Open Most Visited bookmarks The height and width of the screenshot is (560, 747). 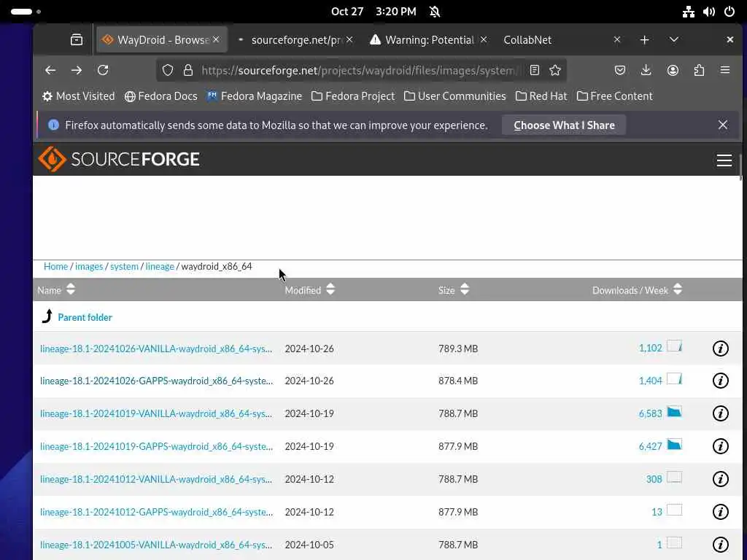[x=79, y=96]
